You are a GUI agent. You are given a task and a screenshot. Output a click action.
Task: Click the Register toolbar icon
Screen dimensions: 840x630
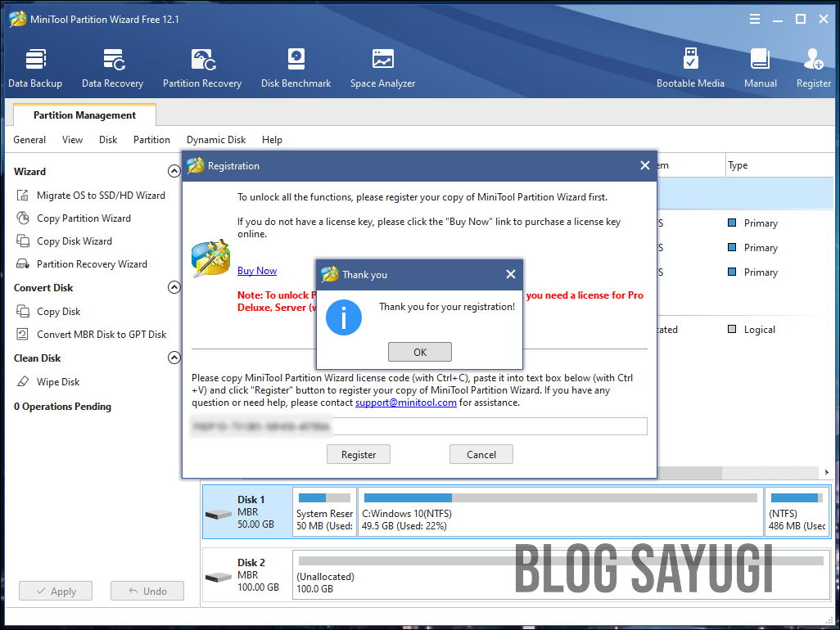tap(813, 65)
